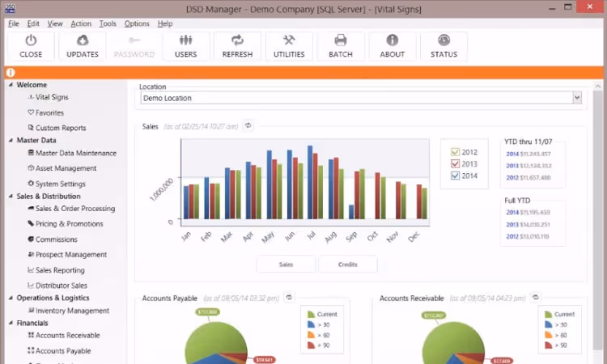This screenshot has width=607, height=364.
Task: Refresh the Accounts Receivable chart
Action: [x=536, y=298]
